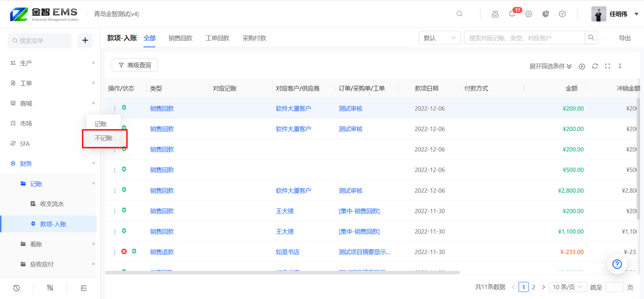Click the vertical double-arrow row height icon
Viewport: 644px width, 299px height.
620,66
